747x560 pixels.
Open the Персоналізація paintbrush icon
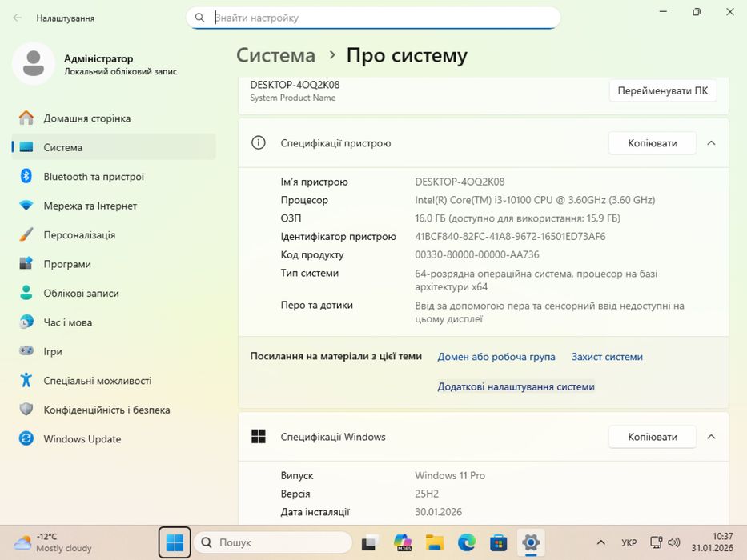coord(26,234)
